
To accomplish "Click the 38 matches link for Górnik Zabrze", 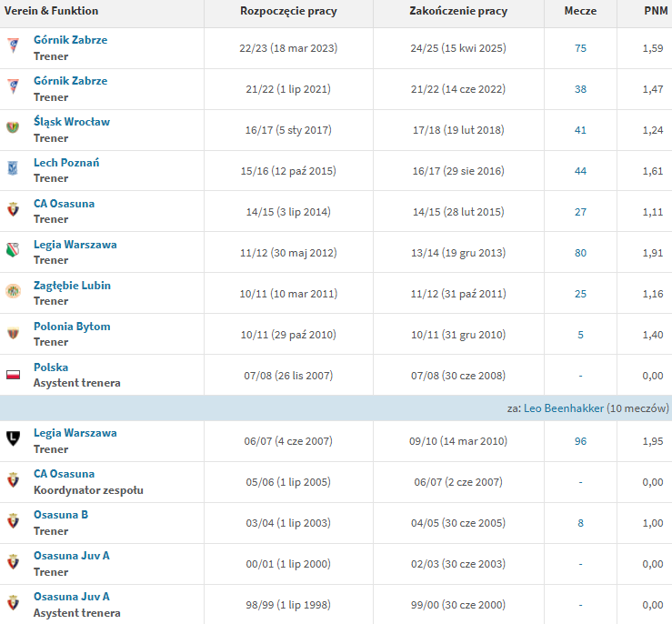I will click(x=580, y=89).
